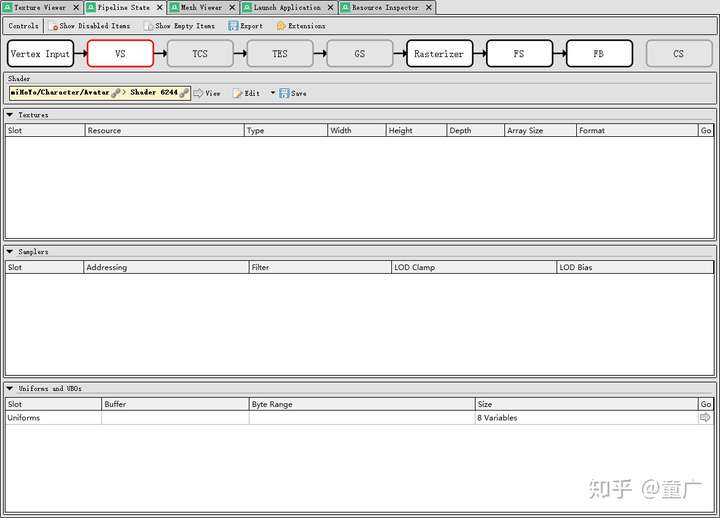The image size is (720, 518).
Task: Close the Resource Inspector tab
Action: point(428,7)
